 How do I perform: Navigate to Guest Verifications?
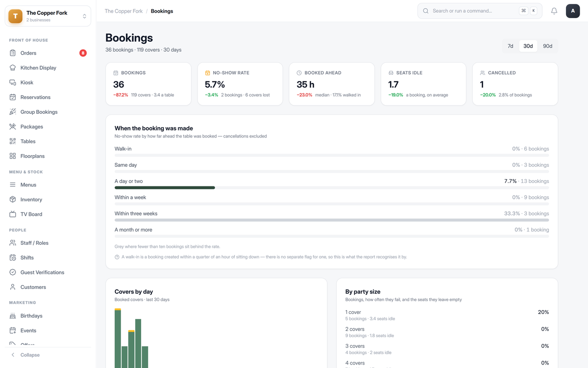tap(48, 272)
